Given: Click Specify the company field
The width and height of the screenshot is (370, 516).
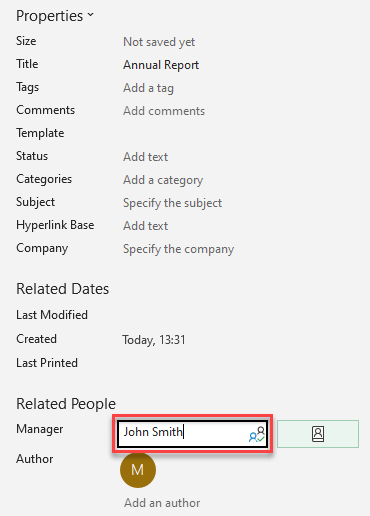Looking at the screenshot, I should coord(178,249).
